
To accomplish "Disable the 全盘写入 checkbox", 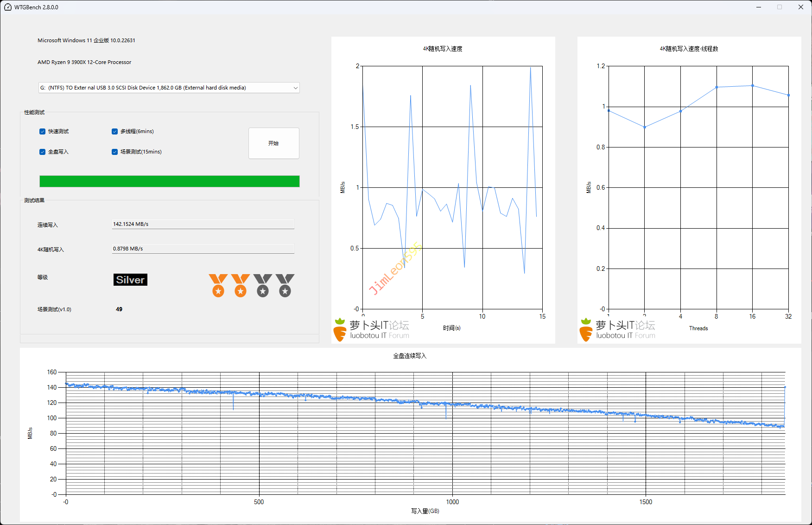I will click(x=43, y=152).
